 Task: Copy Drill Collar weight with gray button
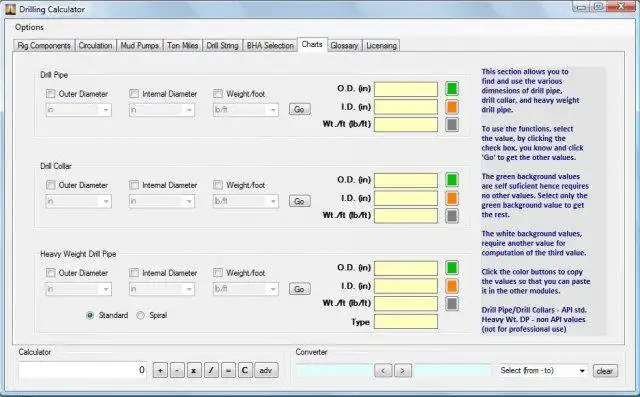(452, 216)
